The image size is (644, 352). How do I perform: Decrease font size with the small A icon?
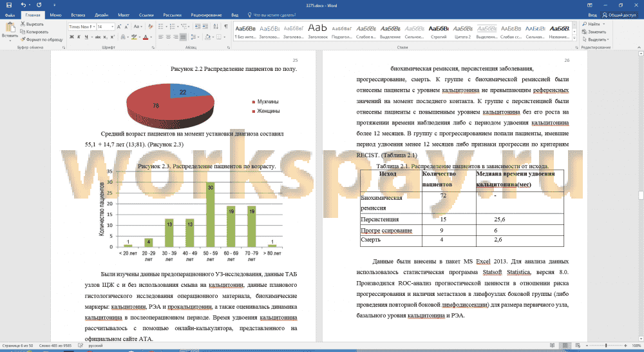126,26
